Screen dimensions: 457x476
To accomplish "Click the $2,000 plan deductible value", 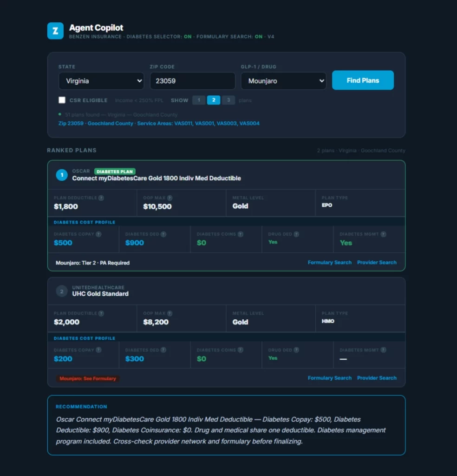I will 66,322.
